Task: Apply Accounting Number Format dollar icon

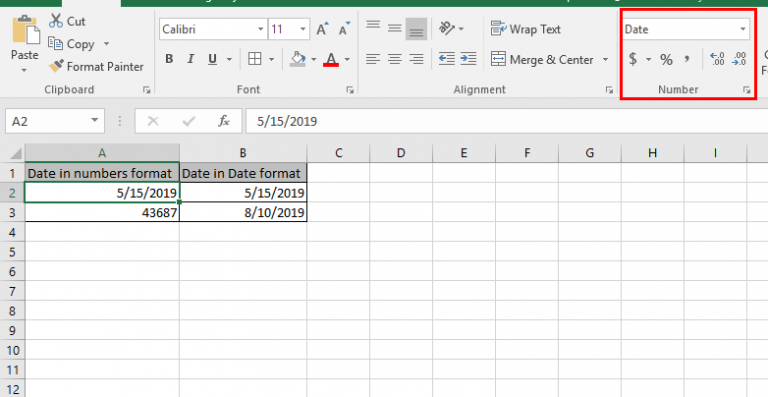Action: tap(633, 59)
